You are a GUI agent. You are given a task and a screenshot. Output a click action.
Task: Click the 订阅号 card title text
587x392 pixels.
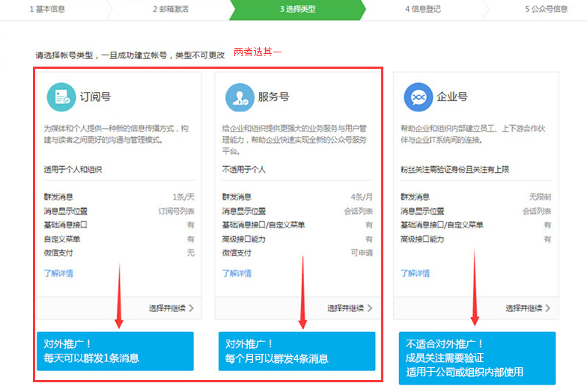(x=95, y=97)
